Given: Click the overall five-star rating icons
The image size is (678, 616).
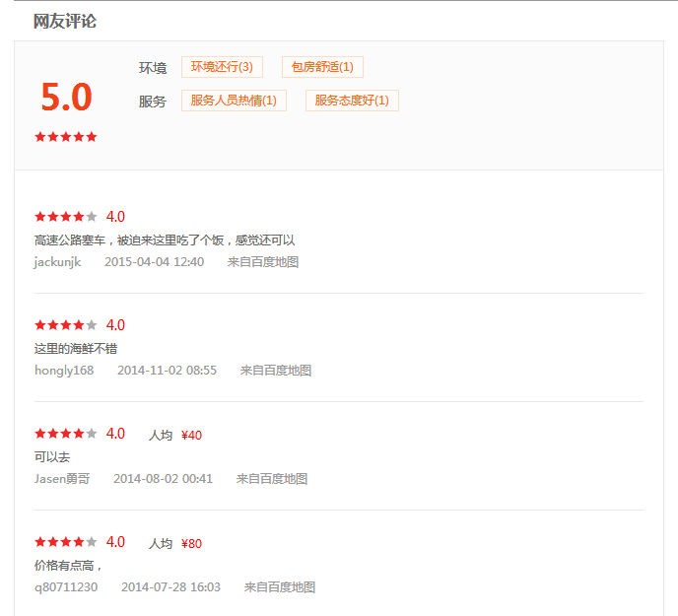Looking at the screenshot, I should (x=66, y=137).
